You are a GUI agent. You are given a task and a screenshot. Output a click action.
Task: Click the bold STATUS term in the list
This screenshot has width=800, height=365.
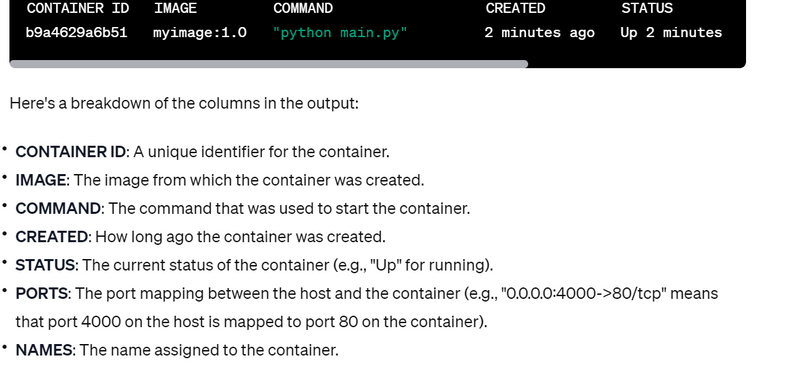[45, 265]
